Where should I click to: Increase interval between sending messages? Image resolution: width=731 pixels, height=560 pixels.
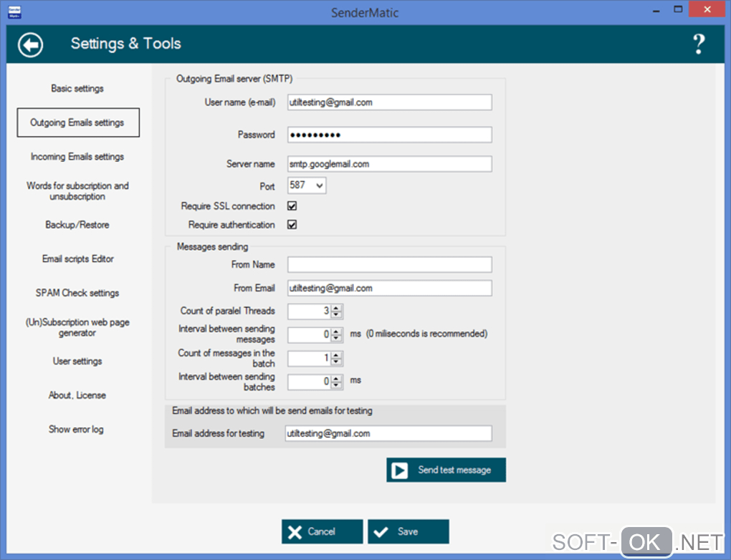tap(336, 331)
